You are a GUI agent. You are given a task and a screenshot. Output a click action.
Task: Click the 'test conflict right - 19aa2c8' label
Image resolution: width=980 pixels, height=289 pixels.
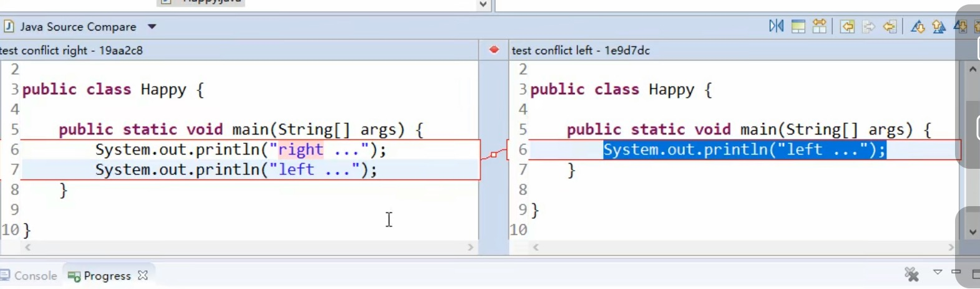click(71, 50)
